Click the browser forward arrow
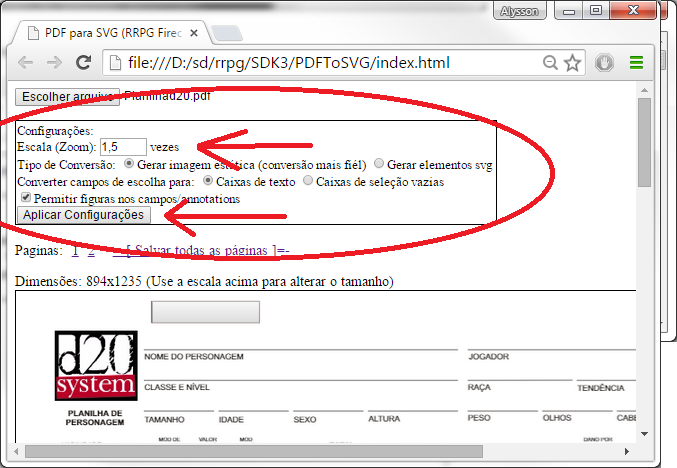The image size is (677, 468). tap(54, 63)
